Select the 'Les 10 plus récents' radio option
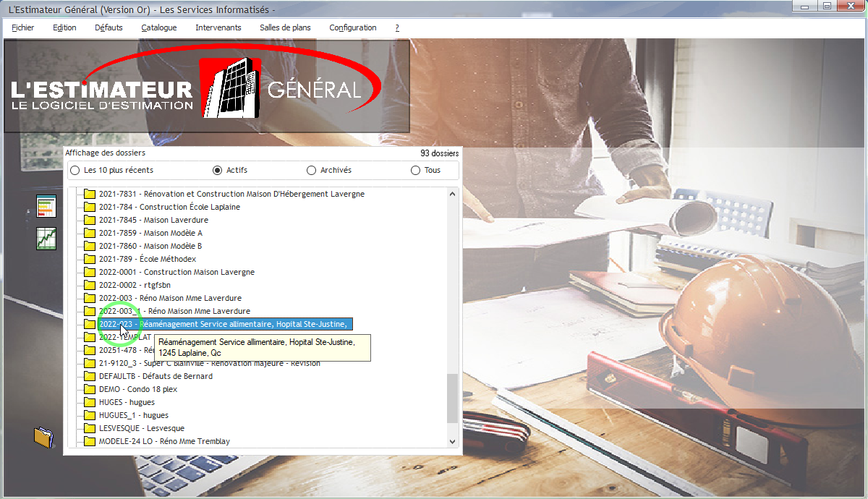This screenshot has width=868, height=499. click(75, 171)
